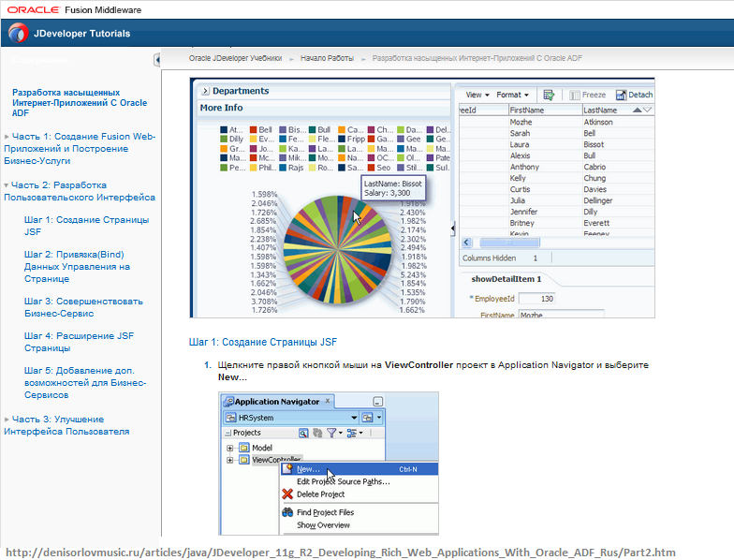Viewport: 734px width, 560px height.
Task: Open Шаг 5: Добавление доп. возможностей link
Action: (85, 382)
